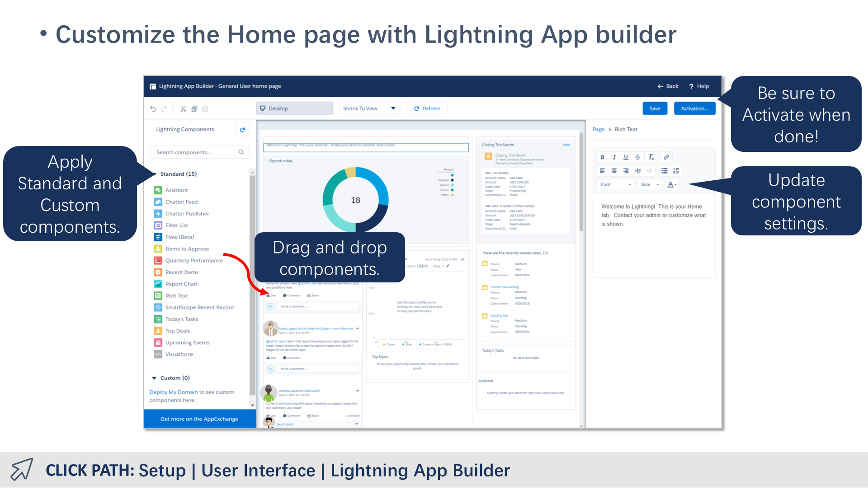Click the Undo arrow icon

(153, 109)
